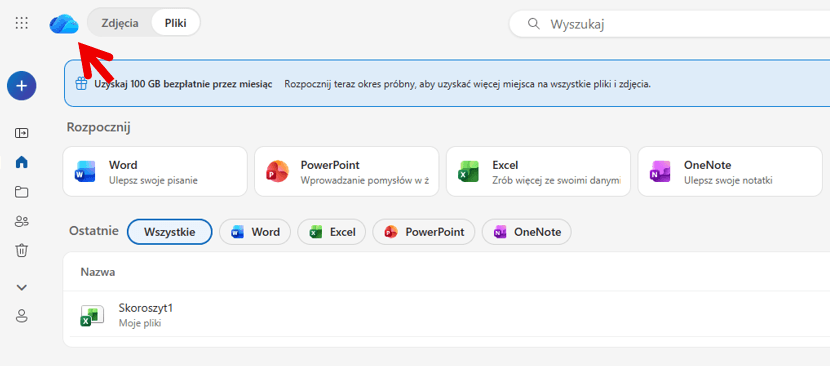The width and height of the screenshot is (830, 366).
Task: Click Uzyskaj 100 GB bezpłatnie przez miesiąc
Action: 183,84
